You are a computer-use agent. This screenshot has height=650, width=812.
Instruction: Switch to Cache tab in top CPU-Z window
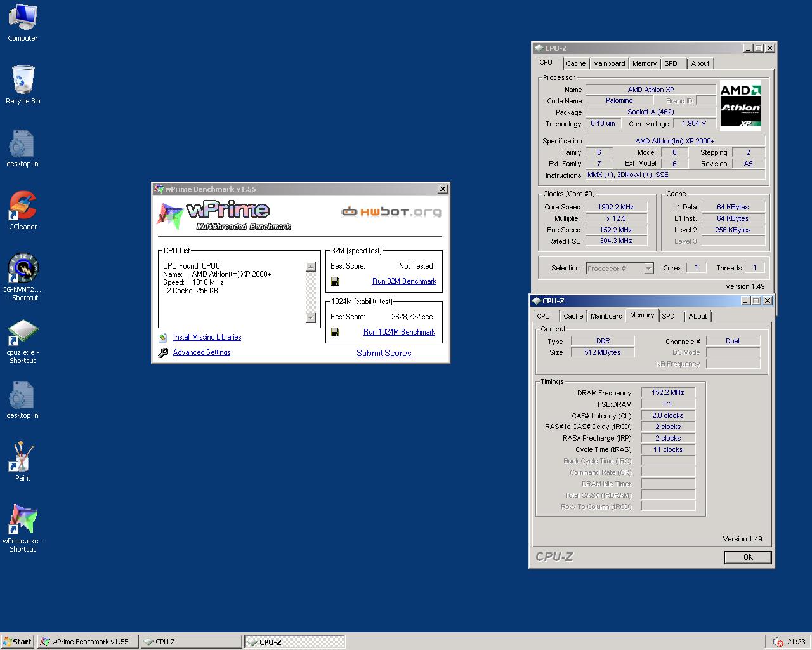pyautogui.click(x=576, y=63)
